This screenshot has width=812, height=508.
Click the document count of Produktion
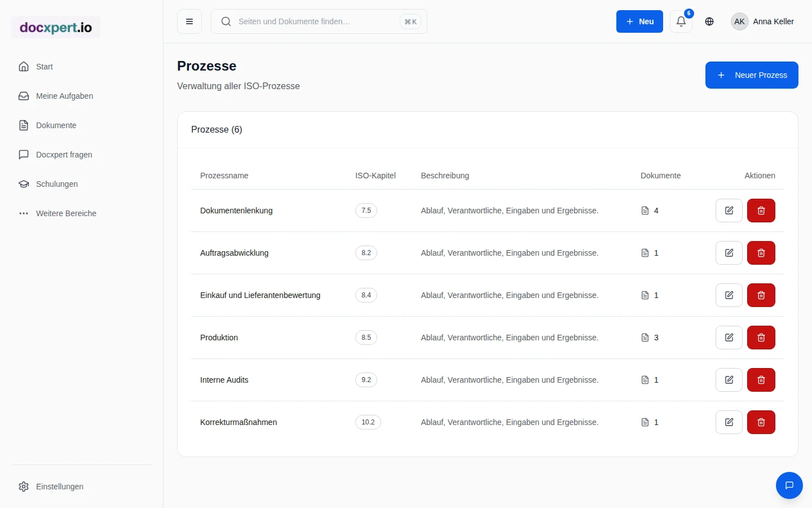[x=650, y=338]
